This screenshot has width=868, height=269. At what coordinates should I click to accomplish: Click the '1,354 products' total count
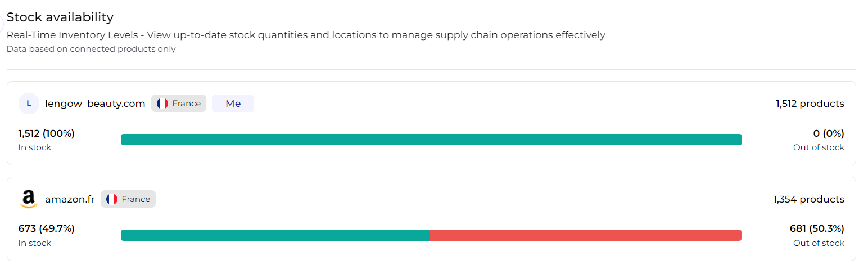coord(808,199)
